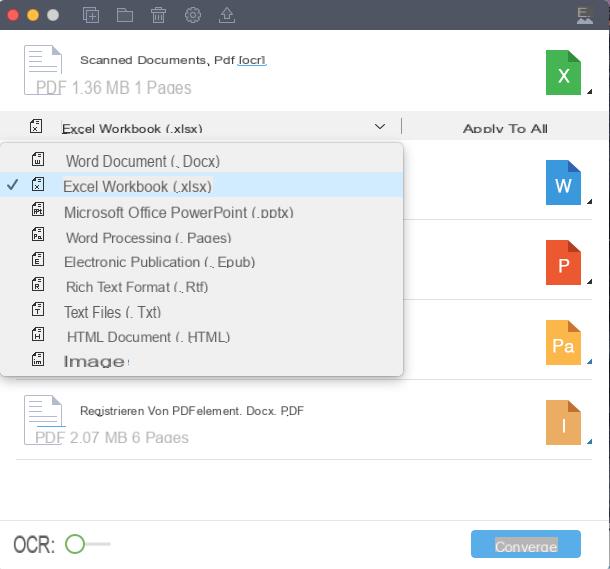Click the macOS yellow minimize window button
Image resolution: width=610 pixels, height=569 pixels.
(x=33, y=15)
